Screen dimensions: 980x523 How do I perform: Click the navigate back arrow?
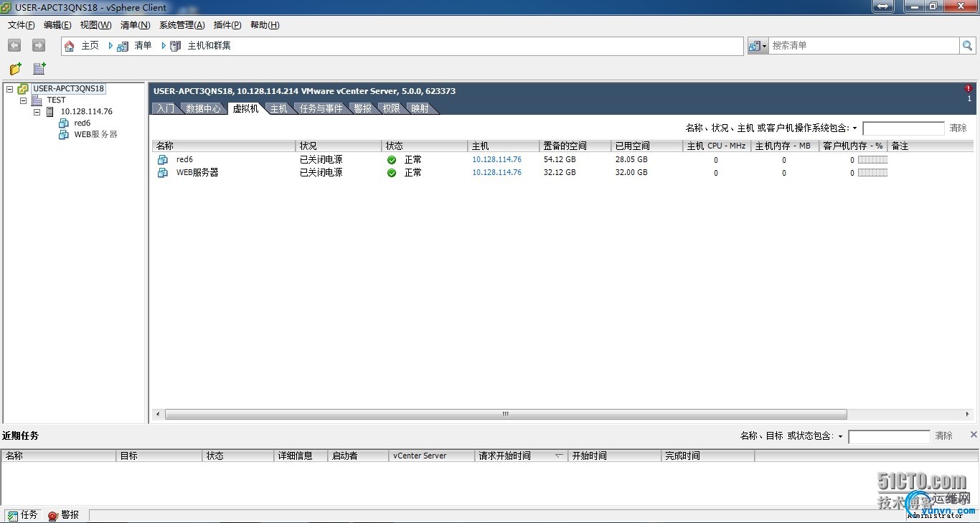pos(14,45)
